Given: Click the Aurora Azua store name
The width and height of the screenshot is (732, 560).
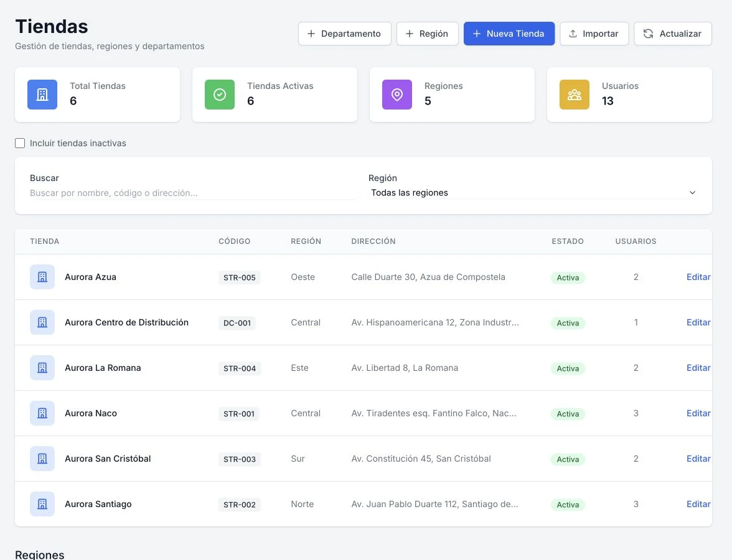Looking at the screenshot, I should (x=91, y=278).
